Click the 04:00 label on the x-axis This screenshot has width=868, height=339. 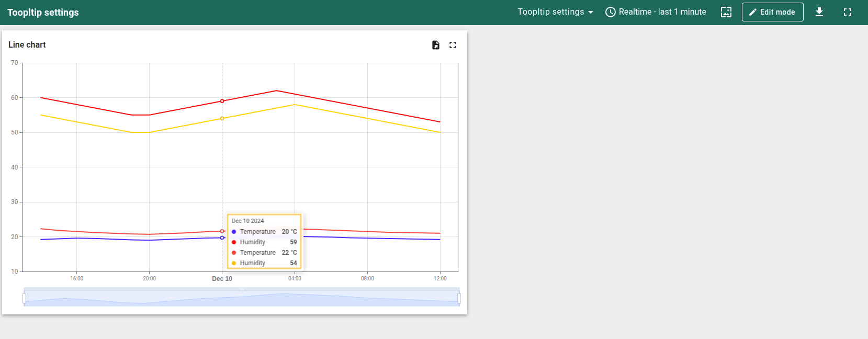(295, 279)
